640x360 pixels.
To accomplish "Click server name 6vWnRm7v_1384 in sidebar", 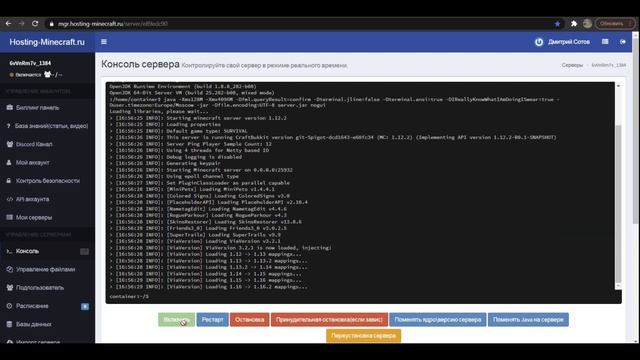I will click(x=30, y=63).
